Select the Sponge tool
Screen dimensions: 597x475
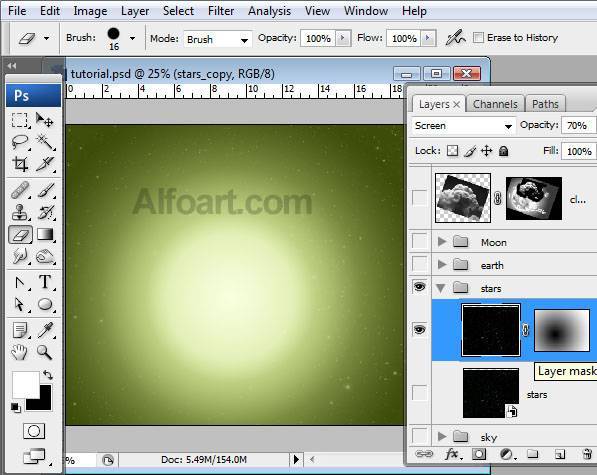pos(45,256)
